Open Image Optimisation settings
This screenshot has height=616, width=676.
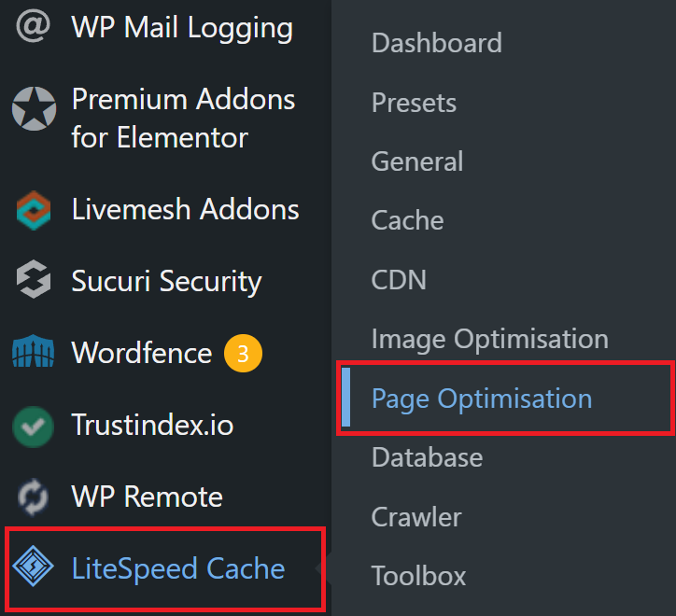coord(490,339)
